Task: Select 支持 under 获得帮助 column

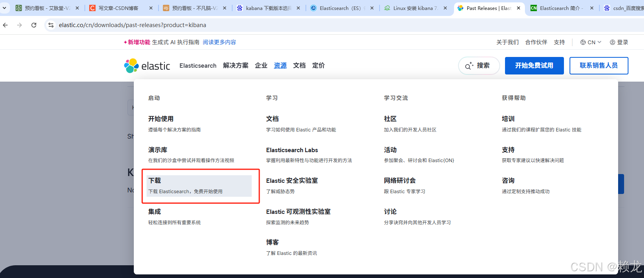Action: pyautogui.click(x=508, y=150)
